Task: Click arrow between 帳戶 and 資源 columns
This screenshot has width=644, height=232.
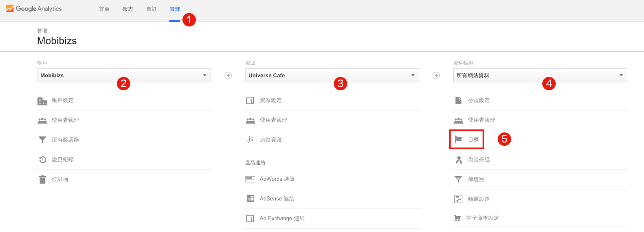Action: 228,76
